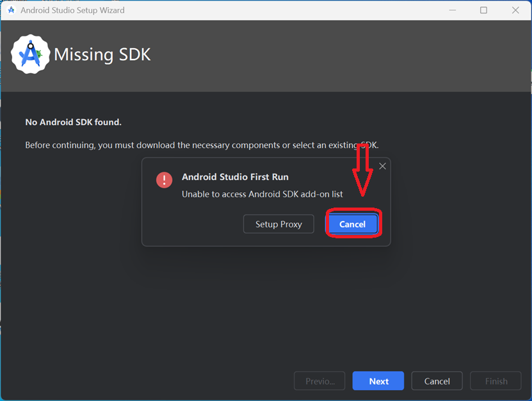Cancel the setup wizard from the bottom bar
The image size is (532, 401).
coord(437,381)
